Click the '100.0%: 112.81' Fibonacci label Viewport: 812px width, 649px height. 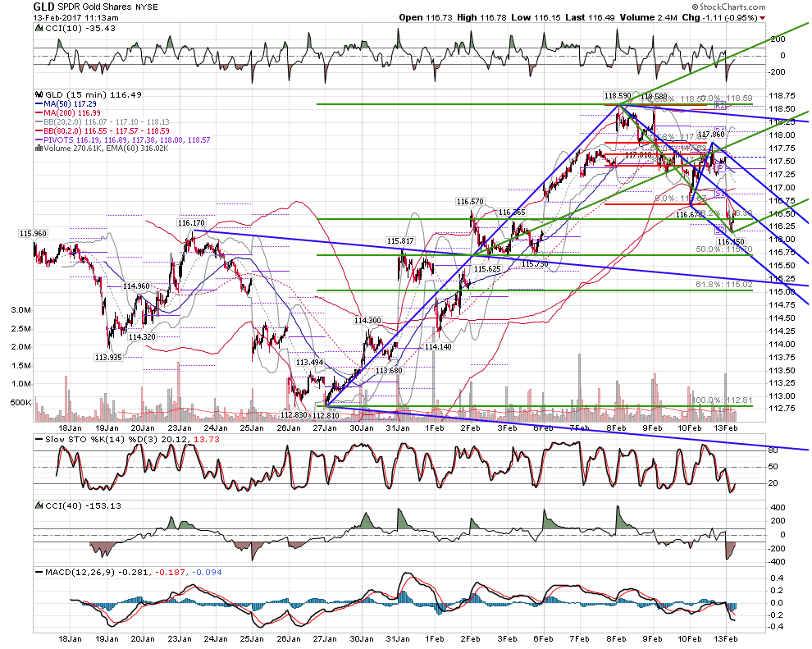[x=722, y=400]
